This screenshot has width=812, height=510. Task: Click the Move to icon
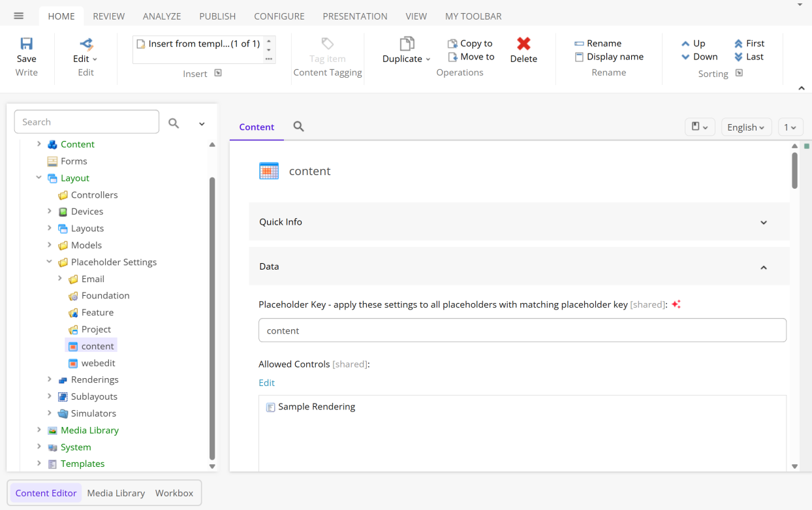[452, 57]
